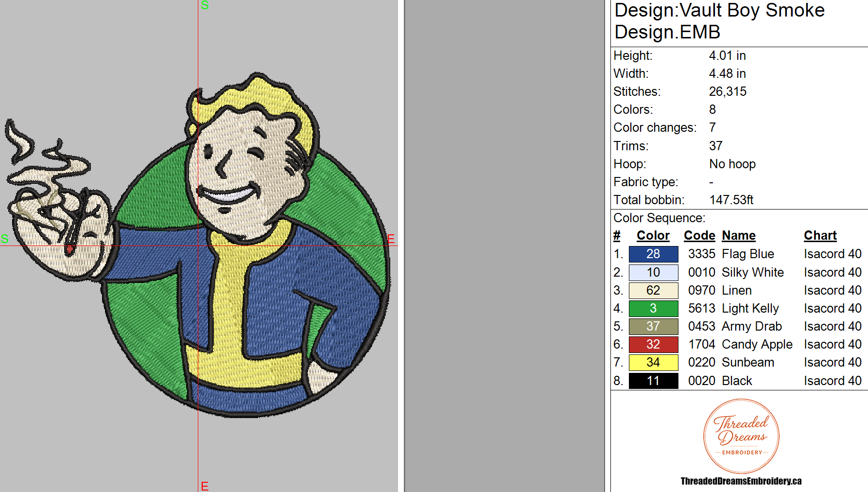The height and width of the screenshot is (492, 868).
Task: Select the Height value 4.01 in
Action: pyautogui.click(x=727, y=55)
